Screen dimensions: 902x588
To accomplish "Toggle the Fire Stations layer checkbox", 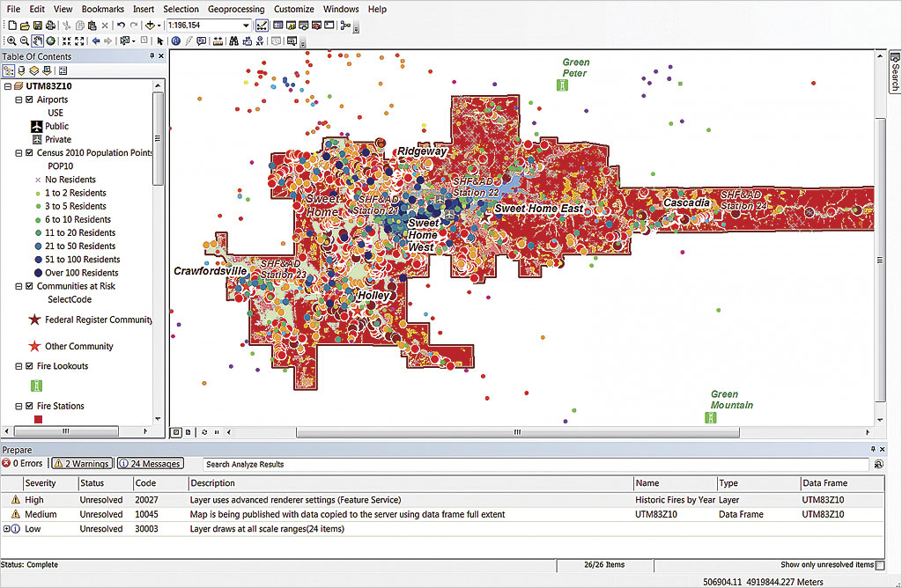I will pyautogui.click(x=29, y=406).
